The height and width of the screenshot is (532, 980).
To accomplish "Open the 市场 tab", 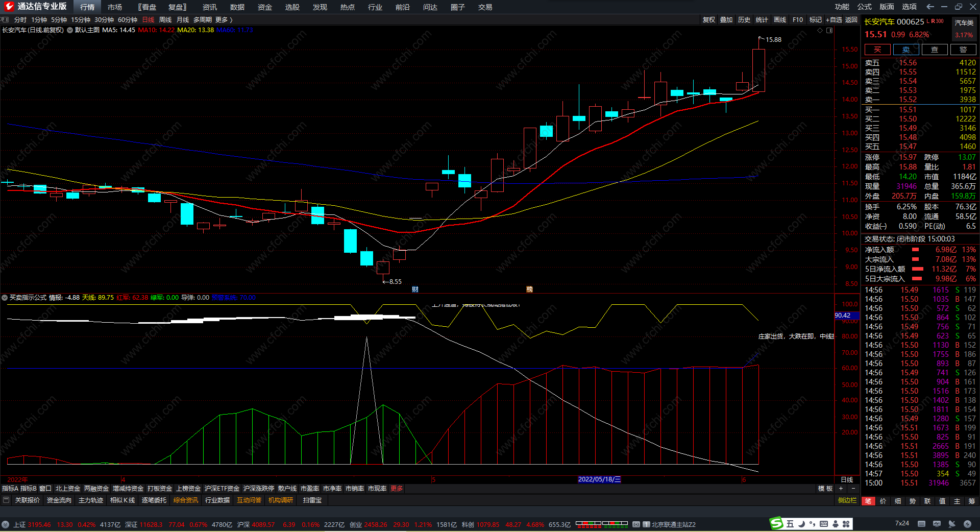I will click(115, 7).
